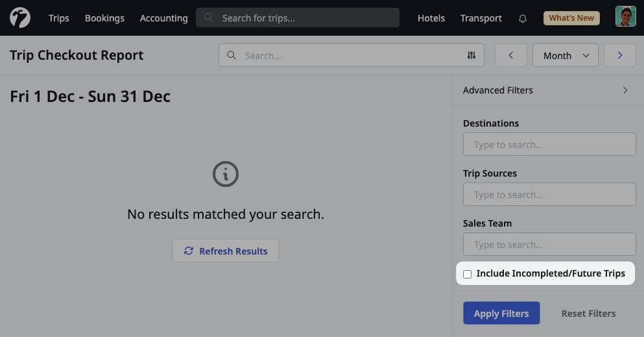This screenshot has width=644, height=337.
Task: Open the Trips menu
Action: click(58, 18)
